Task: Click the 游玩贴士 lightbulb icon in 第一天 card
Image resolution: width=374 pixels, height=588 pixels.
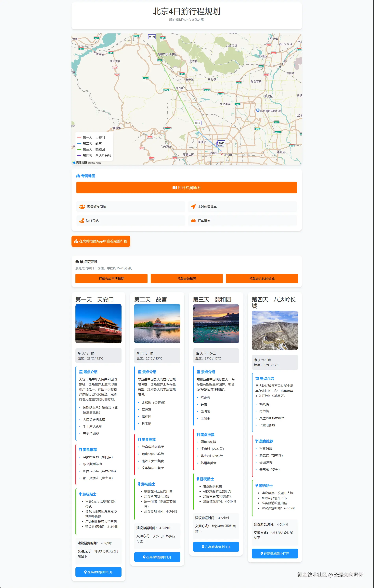Action: [80, 494]
